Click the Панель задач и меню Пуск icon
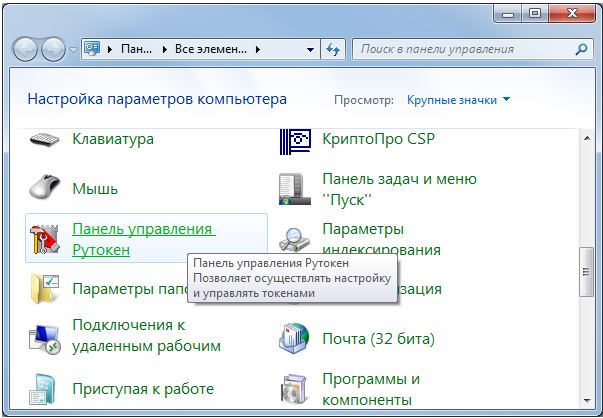603x418 pixels. [x=295, y=189]
